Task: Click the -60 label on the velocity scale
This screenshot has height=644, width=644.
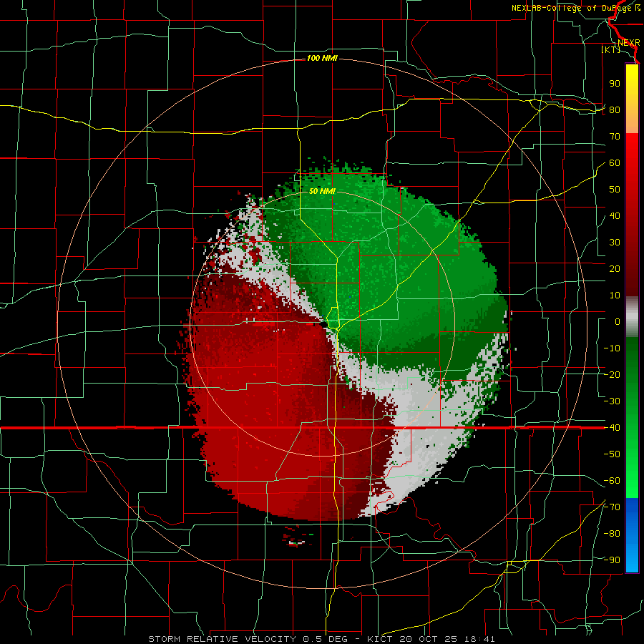Action: point(612,481)
